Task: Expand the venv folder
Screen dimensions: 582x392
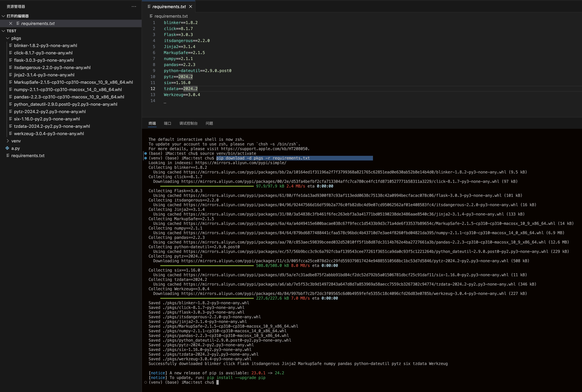Action: [x=8, y=141]
